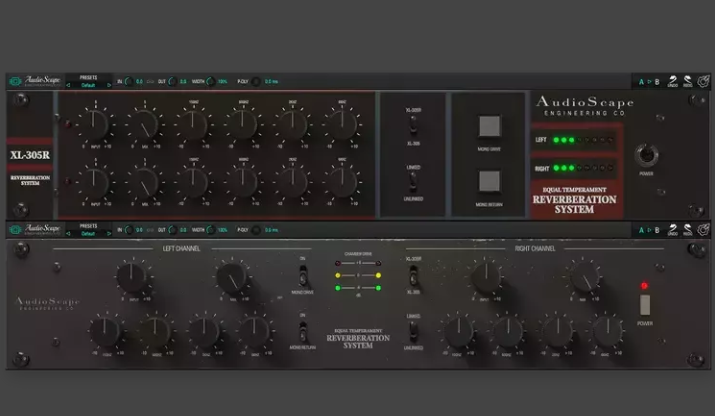This screenshot has width=715, height=416.
Task: Click the 0.0 ms pre-delay value on red unit
Action: pyautogui.click(x=271, y=82)
